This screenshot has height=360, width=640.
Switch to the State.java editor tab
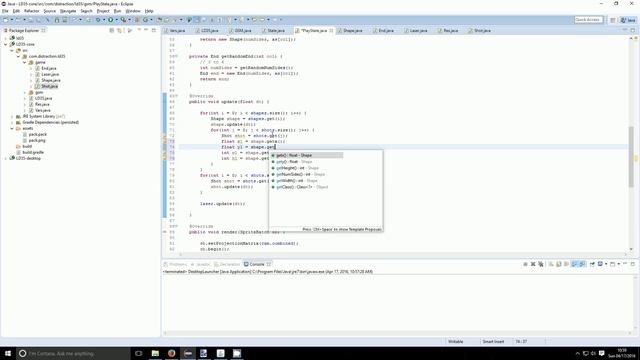(276, 31)
